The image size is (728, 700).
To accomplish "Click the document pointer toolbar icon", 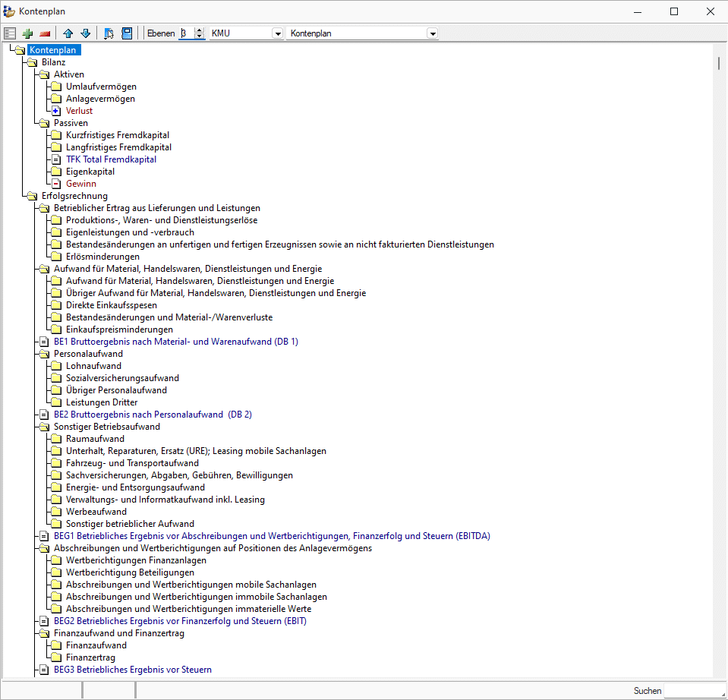I will tap(109, 33).
